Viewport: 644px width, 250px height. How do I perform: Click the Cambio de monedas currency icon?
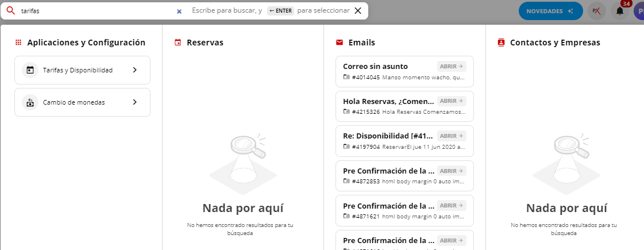[x=30, y=102]
